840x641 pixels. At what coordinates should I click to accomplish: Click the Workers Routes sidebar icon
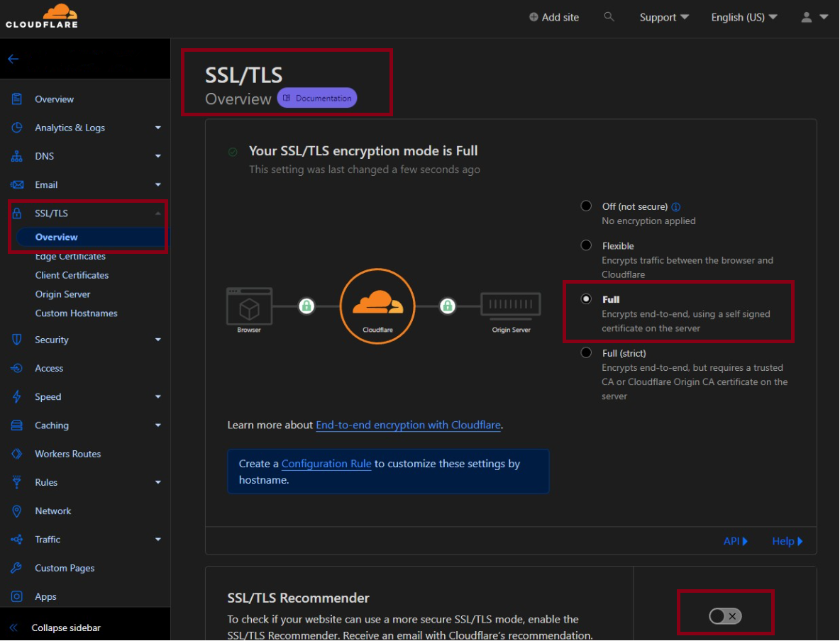click(x=17, y=454)
